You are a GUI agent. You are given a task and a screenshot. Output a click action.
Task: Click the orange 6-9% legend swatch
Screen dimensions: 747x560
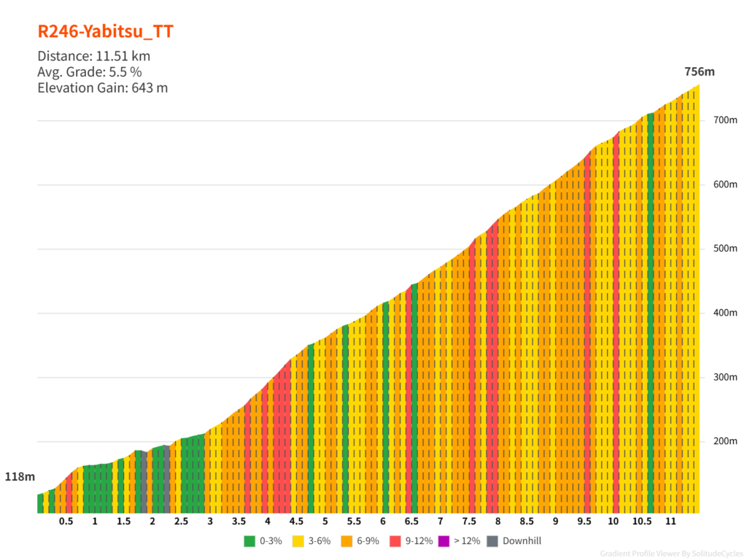pos(346,541)
